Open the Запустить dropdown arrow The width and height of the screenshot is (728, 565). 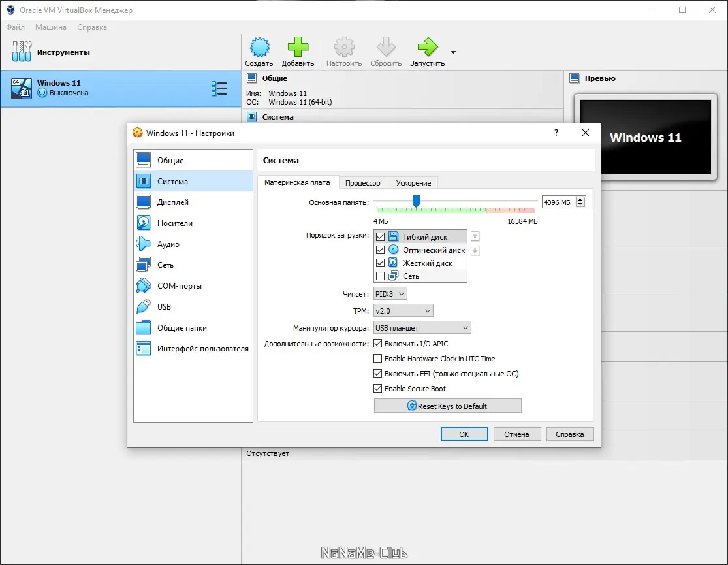click(453, 52)
